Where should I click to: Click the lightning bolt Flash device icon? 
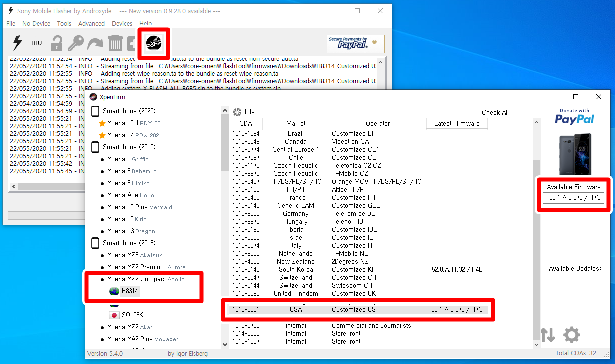point(17,43)
